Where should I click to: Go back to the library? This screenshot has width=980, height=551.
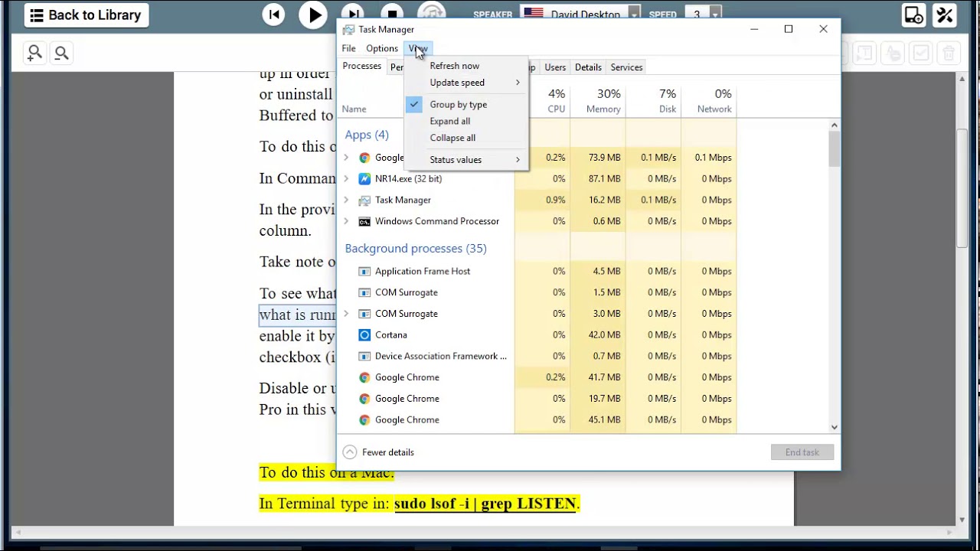87,15
